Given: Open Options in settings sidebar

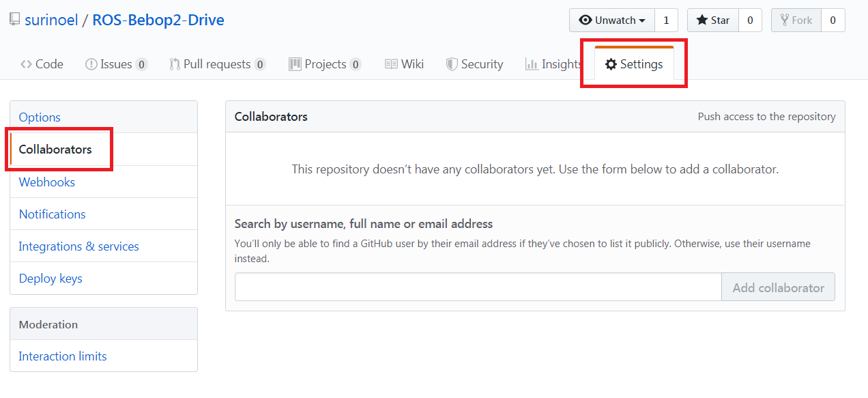Looking at the screenshot, I should (104, 117).
